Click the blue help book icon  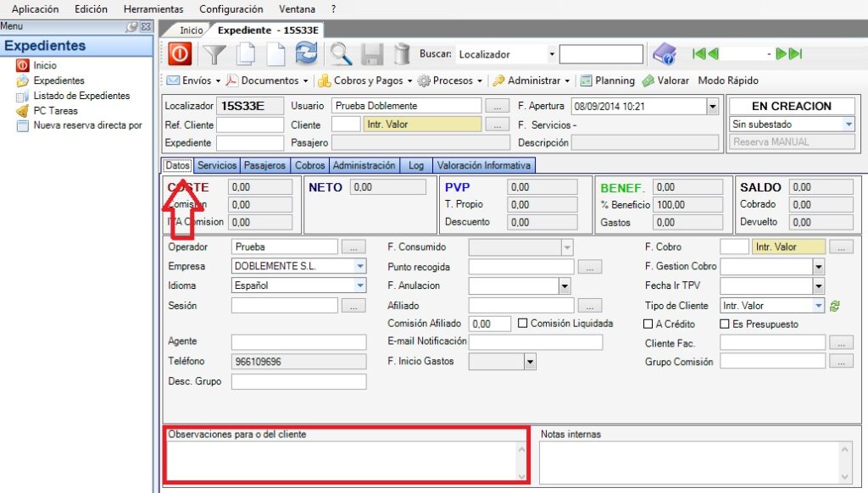(x=664, y=54)
